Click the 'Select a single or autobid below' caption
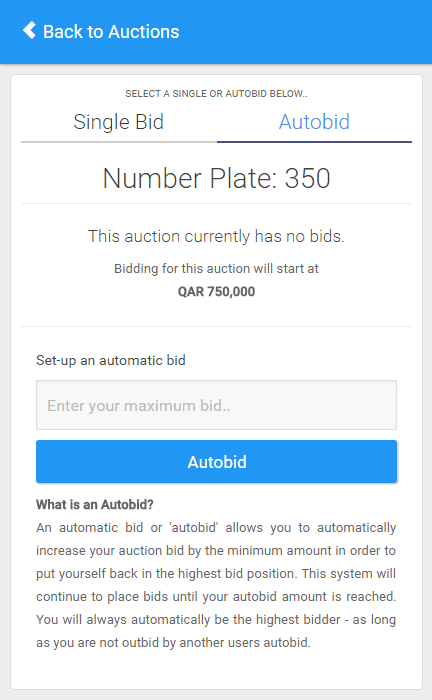432x700 pixels. pyautogui.click(x=216, y=94)
